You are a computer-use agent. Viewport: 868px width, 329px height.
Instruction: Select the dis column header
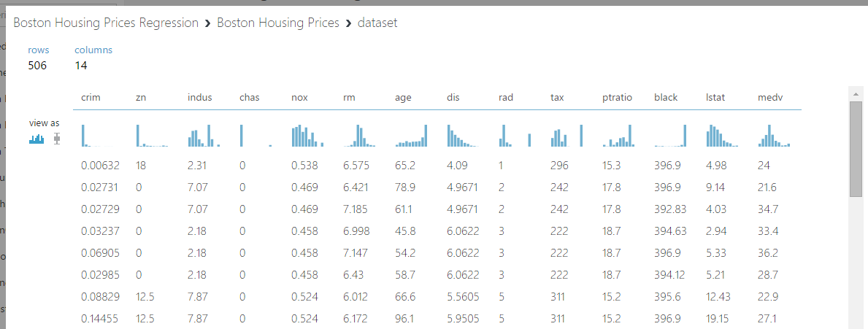pos(453,98)
